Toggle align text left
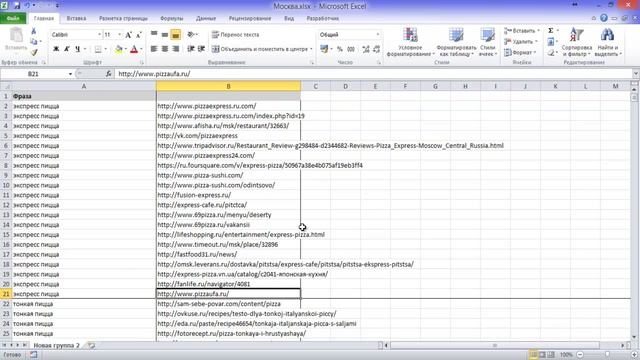This screenshot has height=360, width=640. tap(154, 49)
